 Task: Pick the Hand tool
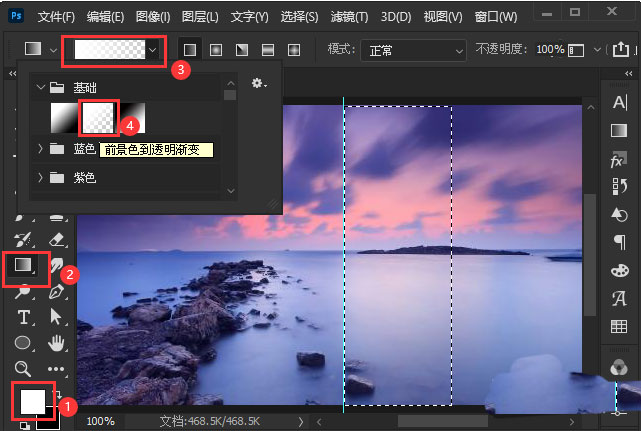coord(57,343)
